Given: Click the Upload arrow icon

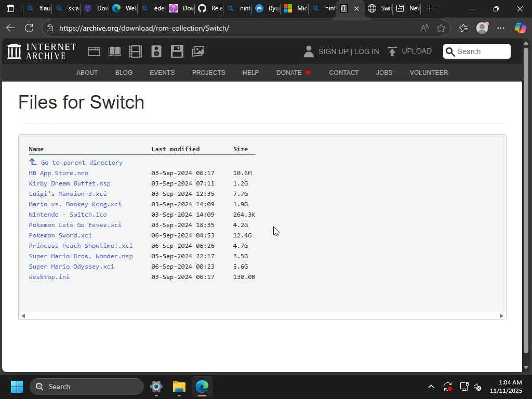Looking at the screenshot, I should click(x=392, y=51).
